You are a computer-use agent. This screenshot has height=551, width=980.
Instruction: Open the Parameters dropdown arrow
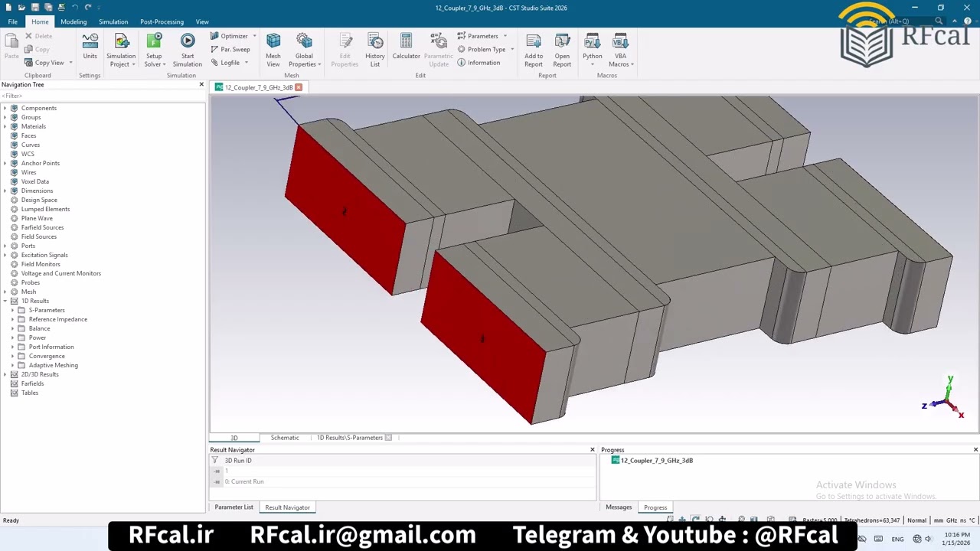pyautogui.click(x=505, y=36)
